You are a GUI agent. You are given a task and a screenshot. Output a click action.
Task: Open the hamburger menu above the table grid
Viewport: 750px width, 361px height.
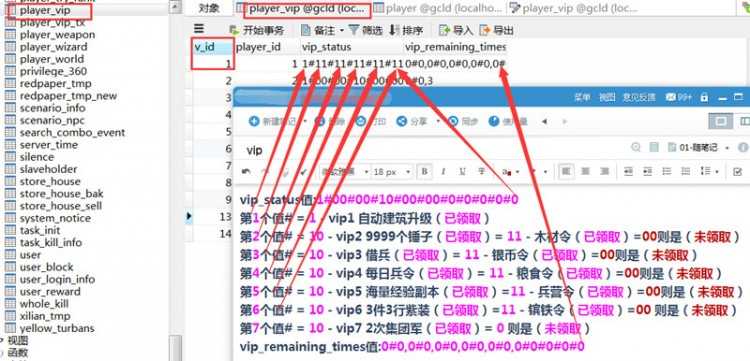pyautogui.click(x=199, y=29)
